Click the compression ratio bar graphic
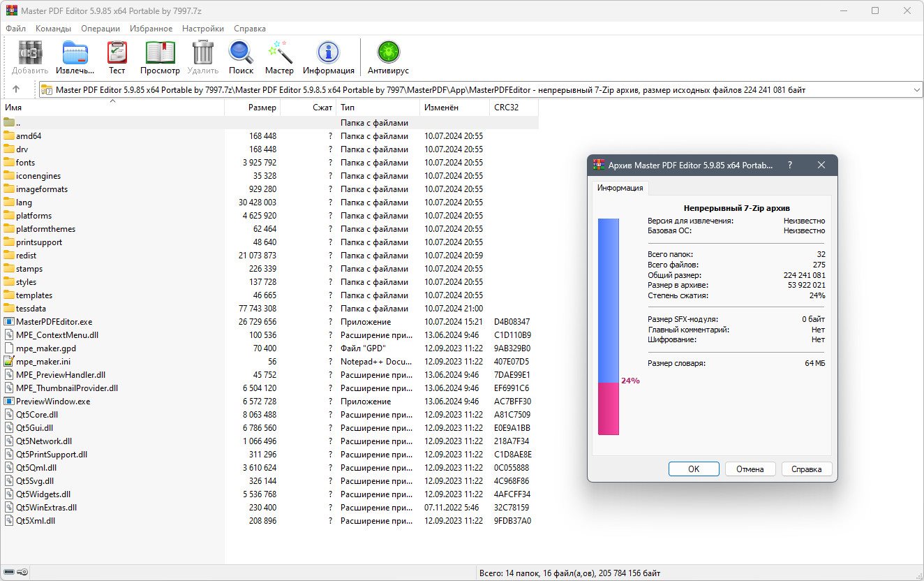 [608, 326]
